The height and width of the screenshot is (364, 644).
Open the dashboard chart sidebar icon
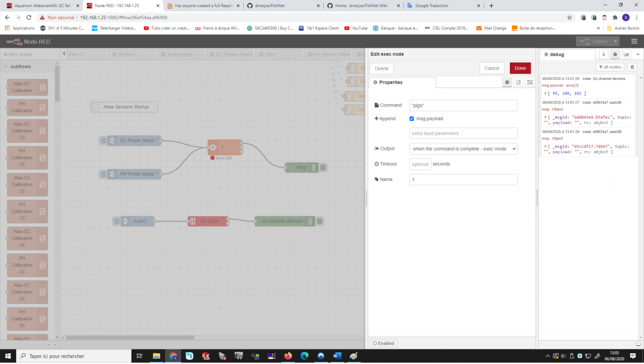pyautogui.click(x=626, y=54)
